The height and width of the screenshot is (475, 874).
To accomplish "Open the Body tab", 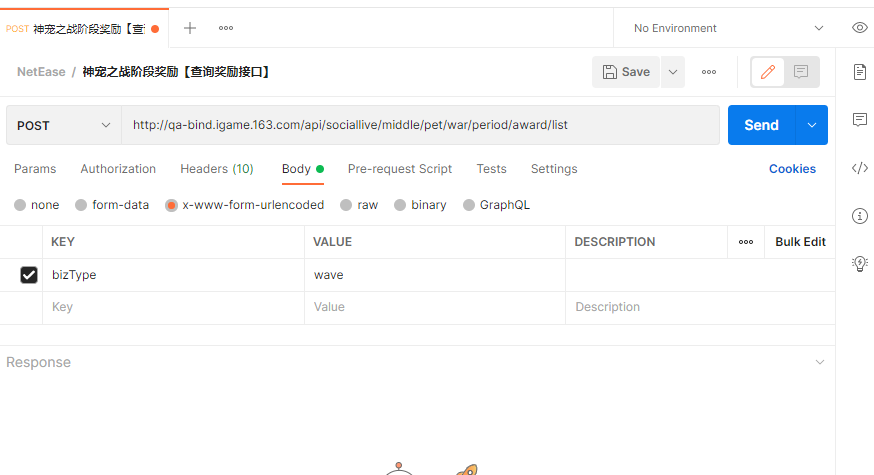I will (303, 169).
